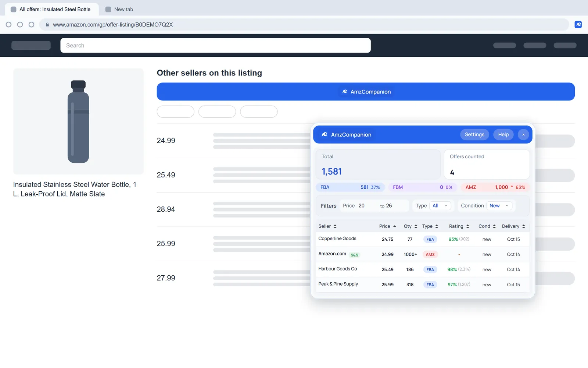Click the wide blue AmzCompanion banner button

point(366,92)
